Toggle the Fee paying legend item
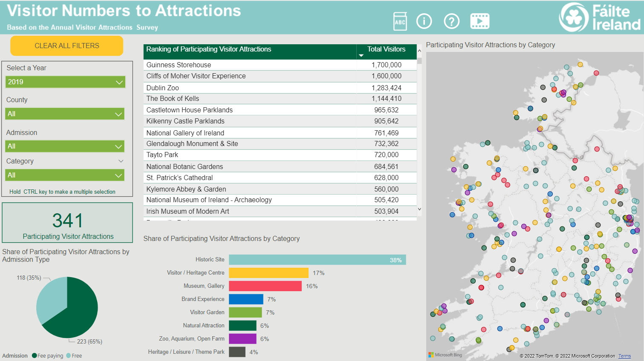Screen dimensions: 644x361 click(x=47, y=356)
